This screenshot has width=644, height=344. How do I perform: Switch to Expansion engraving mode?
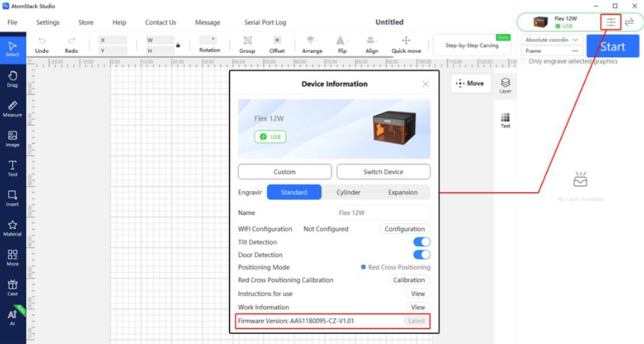[x=403, y=192]
